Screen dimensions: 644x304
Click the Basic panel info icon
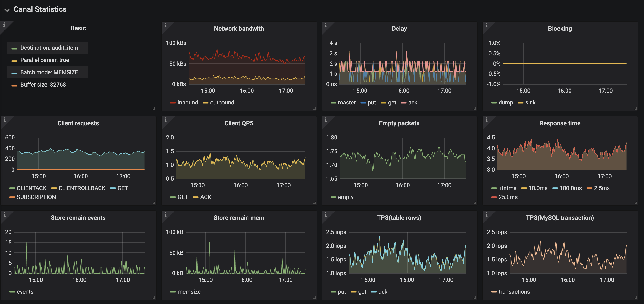point(4,25)
